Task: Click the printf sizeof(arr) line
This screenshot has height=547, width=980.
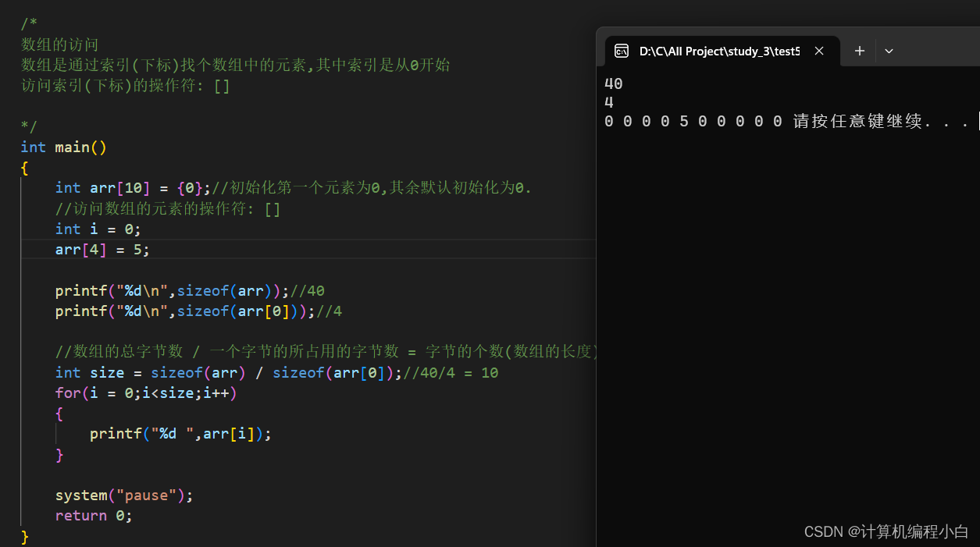Action: click(x=190, y=291)
